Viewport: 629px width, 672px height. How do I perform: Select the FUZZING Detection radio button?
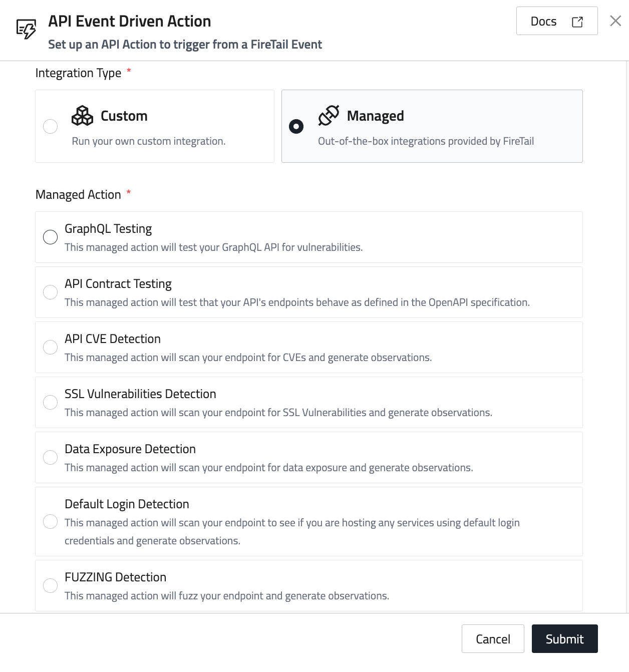point(51,585)
